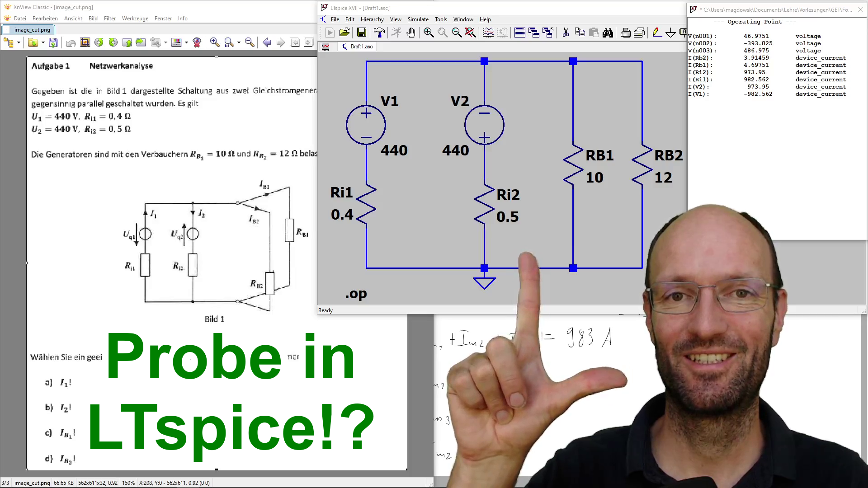Image resolution: width=868 pixels, height=488 pixels.
Task: Click the ground symbol toolbar icon
Action: click(670, 33)
